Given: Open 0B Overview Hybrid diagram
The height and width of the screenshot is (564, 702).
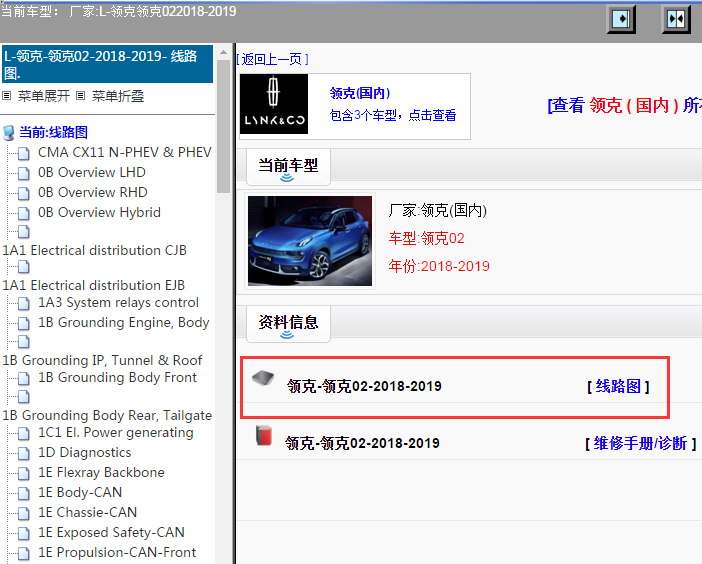Looking at the screenshot, I should pos(99,212).
